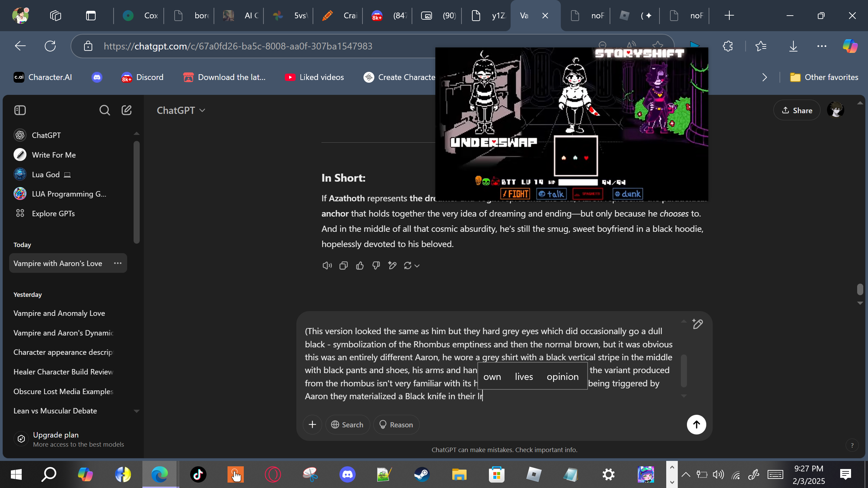Viewport: 868px width, 488px height.
Task: Start a new chat with compose icon
Action: 126,110
